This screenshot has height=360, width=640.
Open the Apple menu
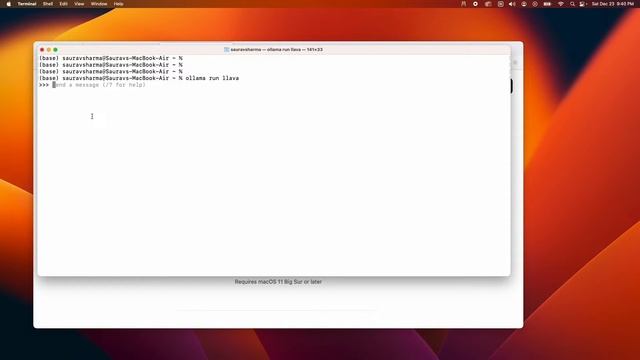tap(9, 4)
